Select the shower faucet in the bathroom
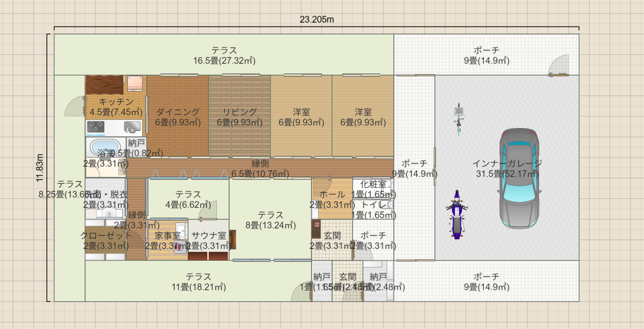 coord(123,166)
